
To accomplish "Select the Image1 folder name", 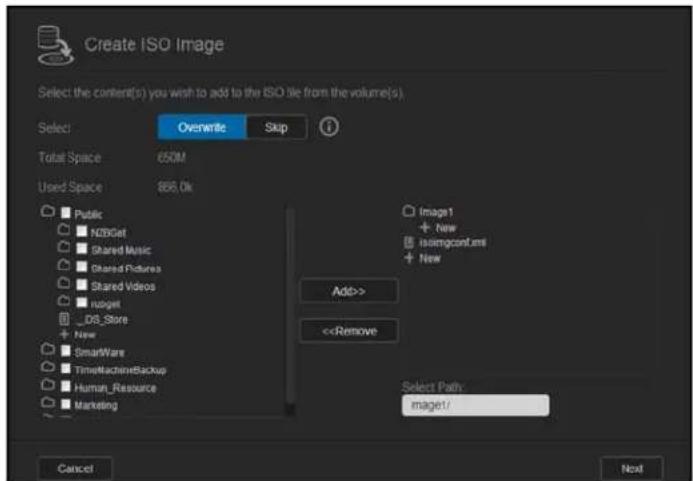I will tap(436, 212).
